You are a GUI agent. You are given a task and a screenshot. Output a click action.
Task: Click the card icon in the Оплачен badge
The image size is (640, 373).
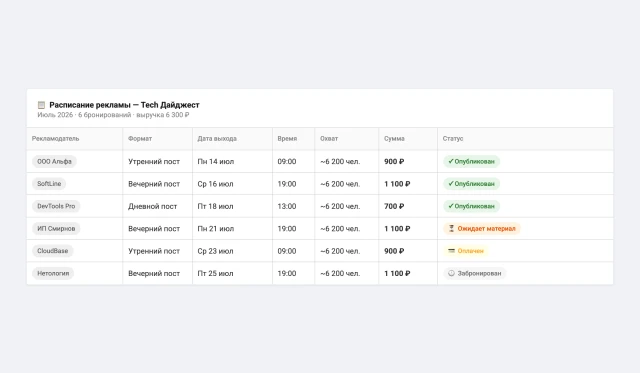tap(451, 251)
